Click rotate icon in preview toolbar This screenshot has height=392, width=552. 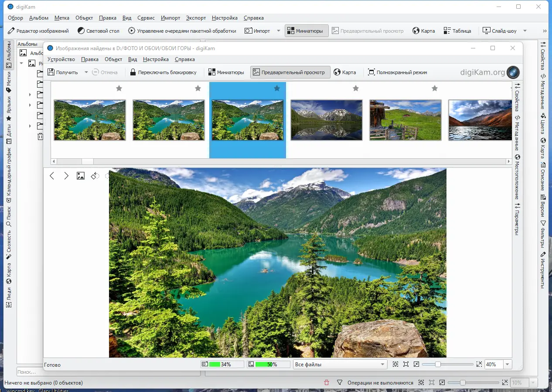pyautogui.click(x=95, y=176)
